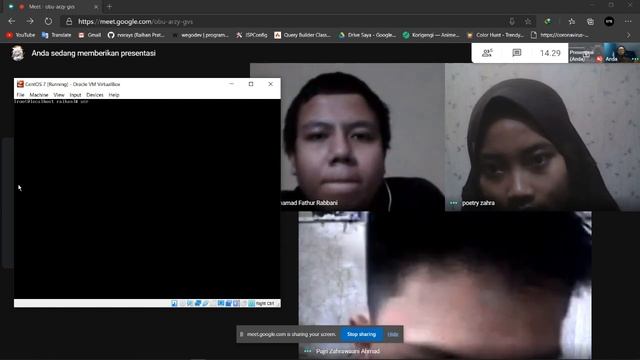
Task: Open the VirtualBox Machine menu
Action: click(x=39, y=95)
